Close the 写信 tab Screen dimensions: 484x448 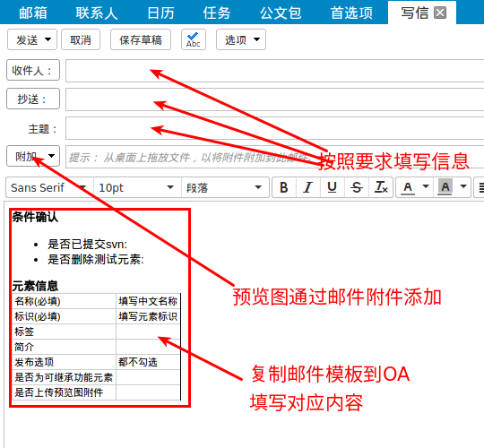(x=440, y=13)
